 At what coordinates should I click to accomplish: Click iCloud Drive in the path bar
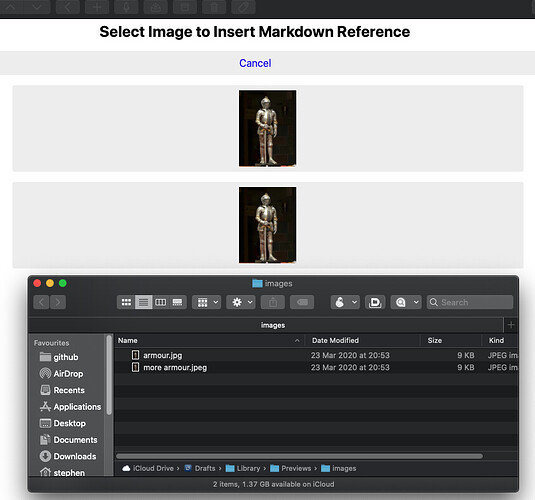point(148,468)
